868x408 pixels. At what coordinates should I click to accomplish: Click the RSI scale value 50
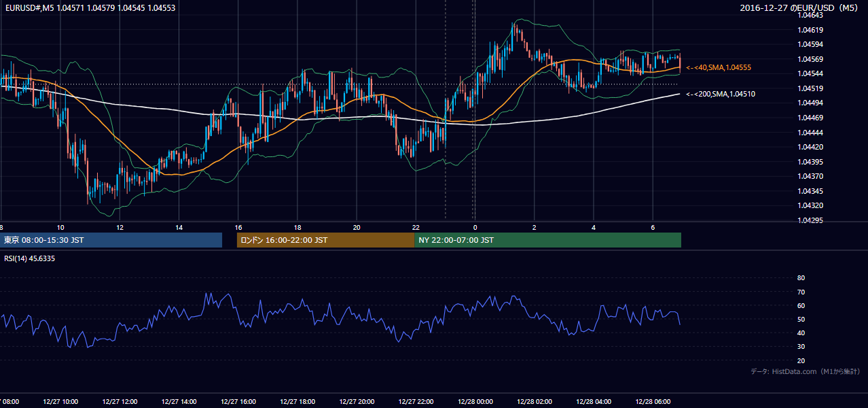pyautogui.click(x=801, y=319)
